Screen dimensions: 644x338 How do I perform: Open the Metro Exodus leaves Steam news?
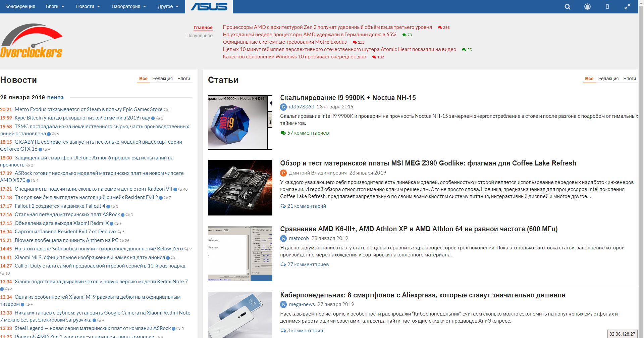89,109
